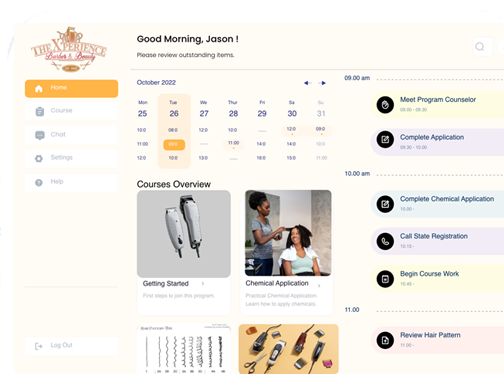
Task: Expand the Chemical Application course chevron
Action: coord(319,285)
